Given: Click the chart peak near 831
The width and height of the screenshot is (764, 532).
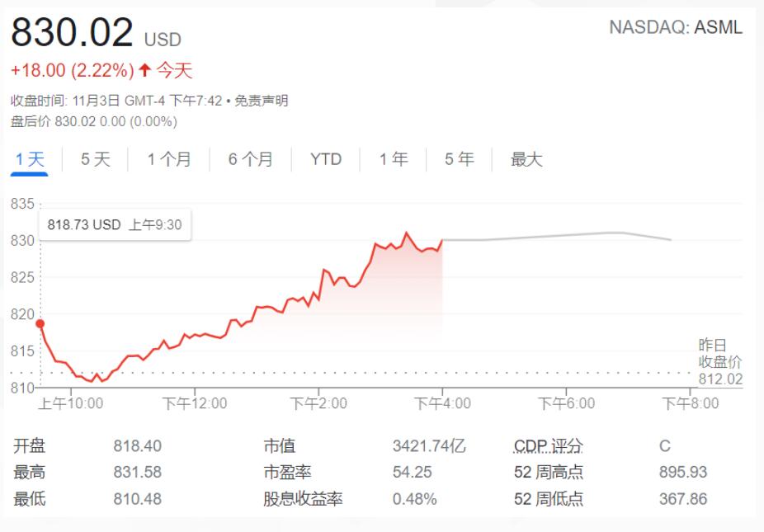Looking at the screenshot, I should click(407, 233).
